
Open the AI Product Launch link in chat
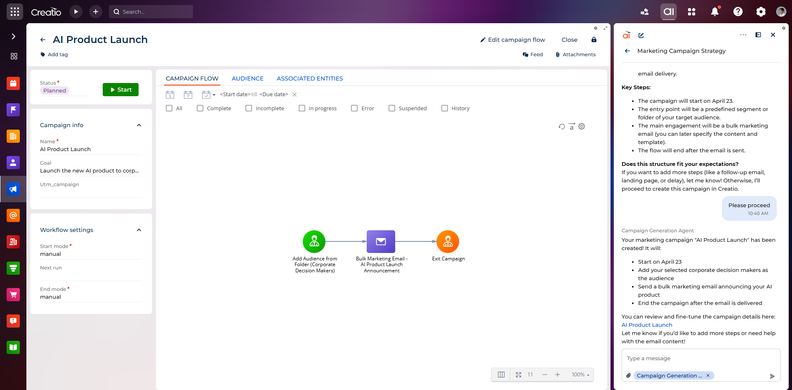(x=647, y=325)
